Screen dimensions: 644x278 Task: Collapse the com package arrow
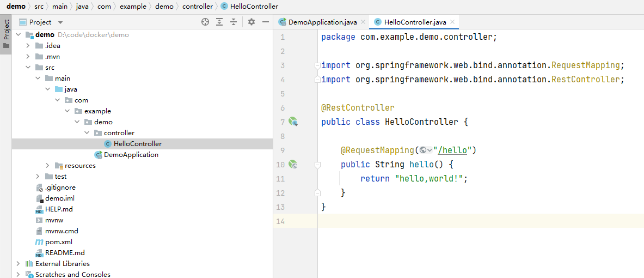(58, 100)
